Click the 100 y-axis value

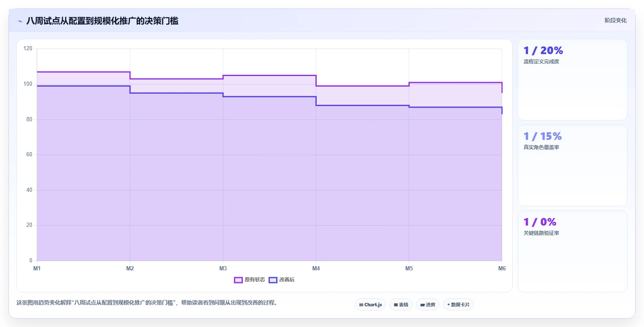pos(28,84)
